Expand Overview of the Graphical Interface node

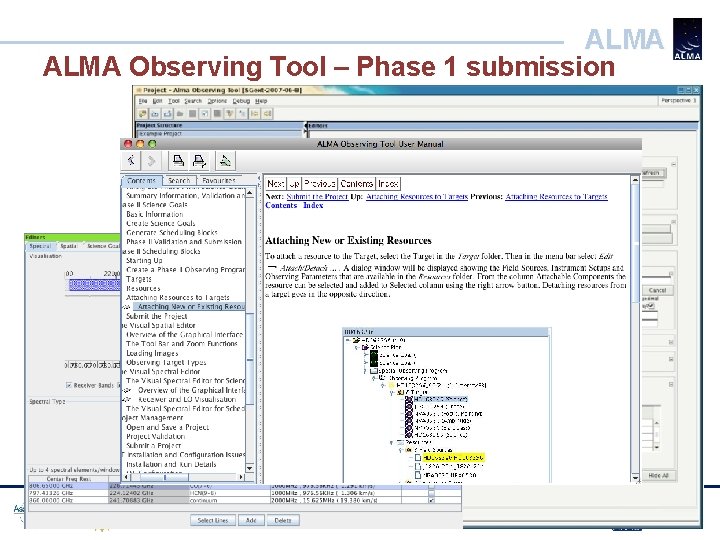[127, 390]
